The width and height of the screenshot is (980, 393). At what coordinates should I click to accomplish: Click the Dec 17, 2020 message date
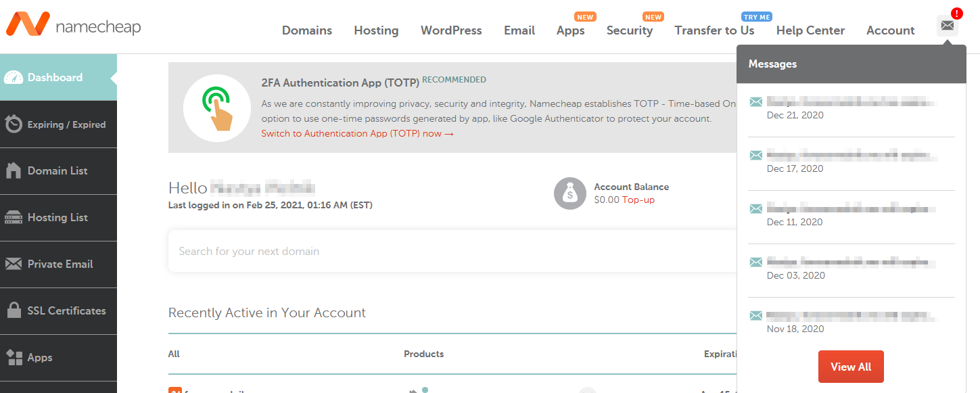795,168
